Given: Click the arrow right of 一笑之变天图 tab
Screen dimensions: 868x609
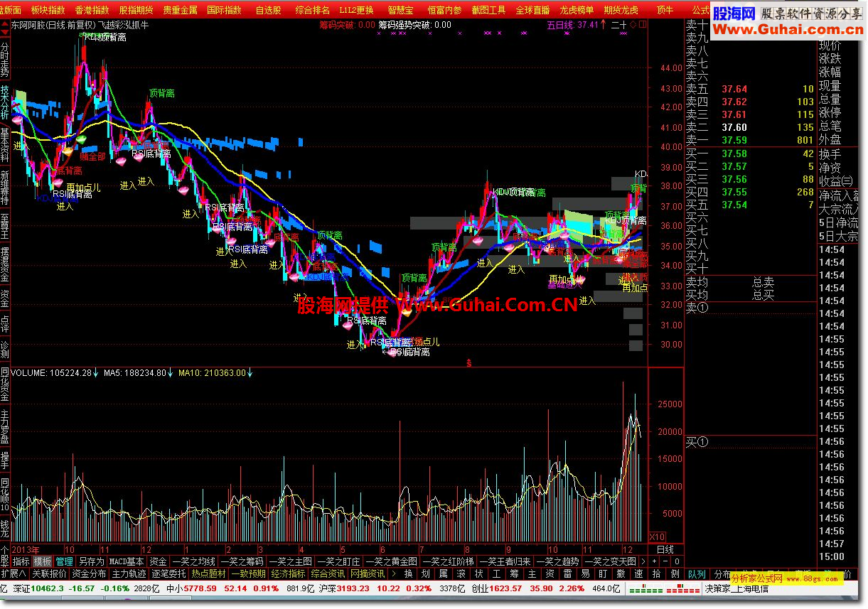Looking at the screenshot, I should pyautogui.click(x=643, y=561).
